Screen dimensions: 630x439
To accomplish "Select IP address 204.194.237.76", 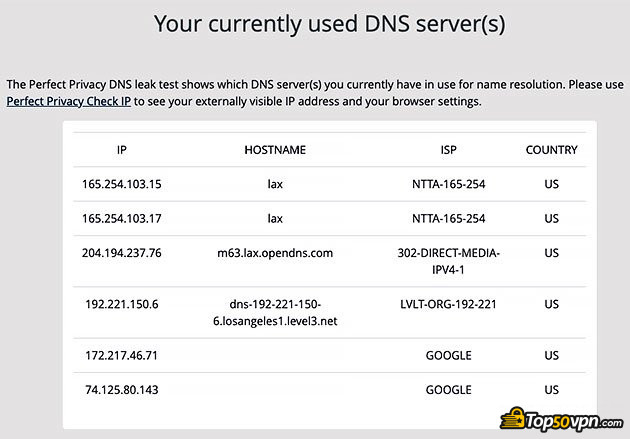I will coord(122,253).
